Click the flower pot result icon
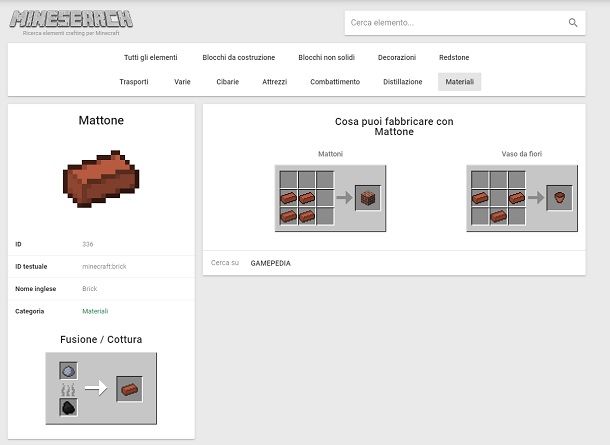 (x=559, y=198)
